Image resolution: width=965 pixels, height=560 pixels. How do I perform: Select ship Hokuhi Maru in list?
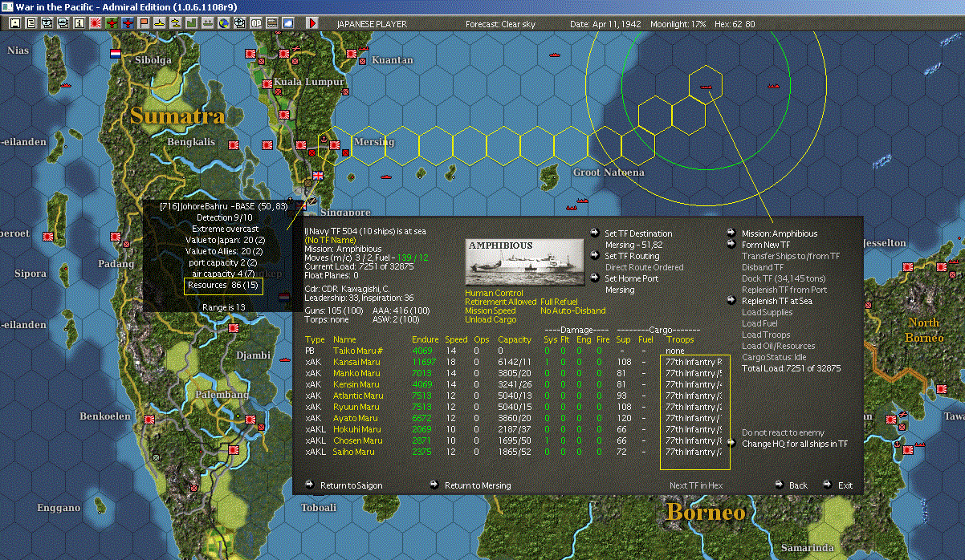[x=356, y=429]
